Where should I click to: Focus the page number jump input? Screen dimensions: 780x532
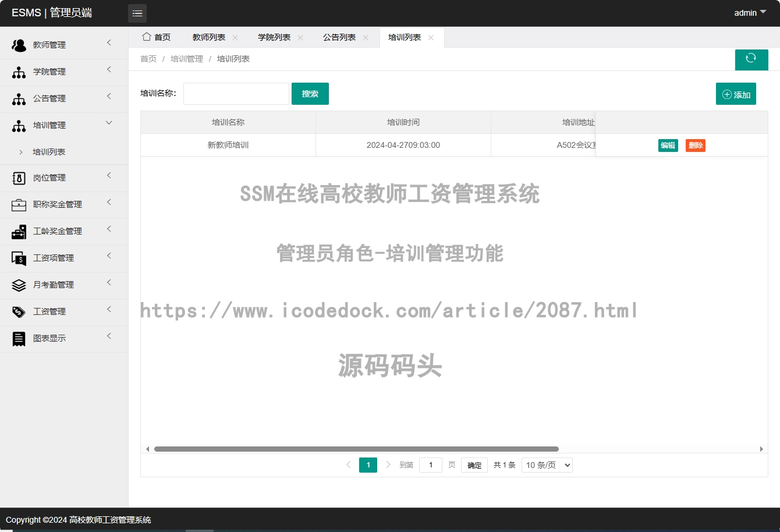(x=431, y=465)
